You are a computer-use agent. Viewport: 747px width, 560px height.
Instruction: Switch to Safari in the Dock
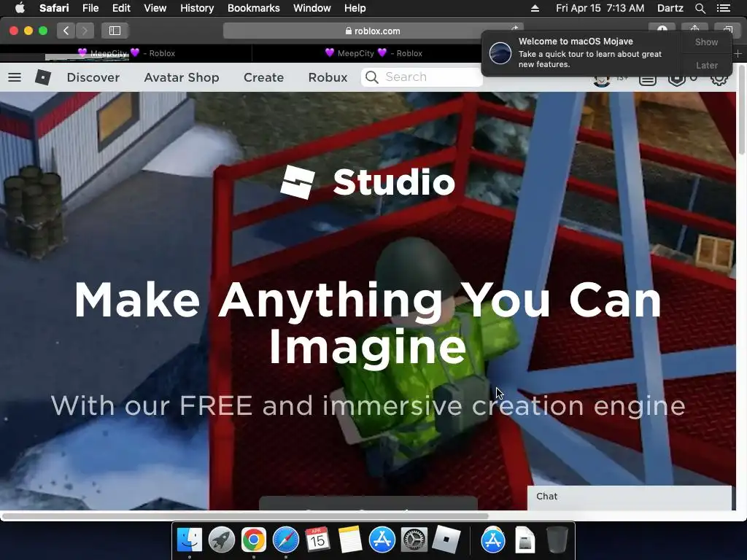tap(286, 540)
